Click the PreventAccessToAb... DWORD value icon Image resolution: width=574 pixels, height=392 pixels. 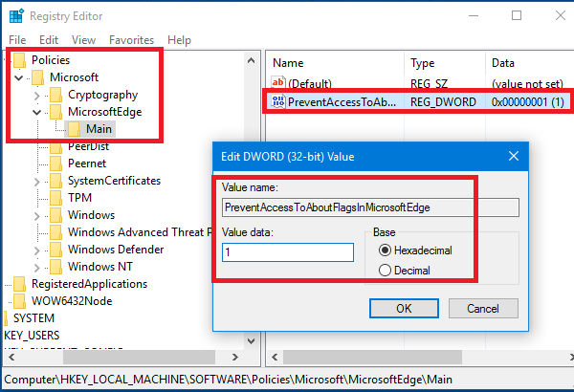click(278, 101)
